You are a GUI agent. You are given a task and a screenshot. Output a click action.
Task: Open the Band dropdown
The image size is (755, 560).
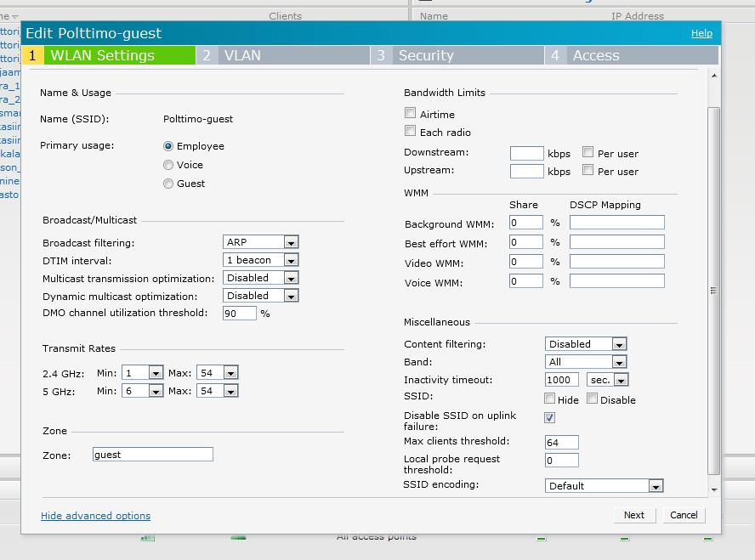click(x=586, y=362)
